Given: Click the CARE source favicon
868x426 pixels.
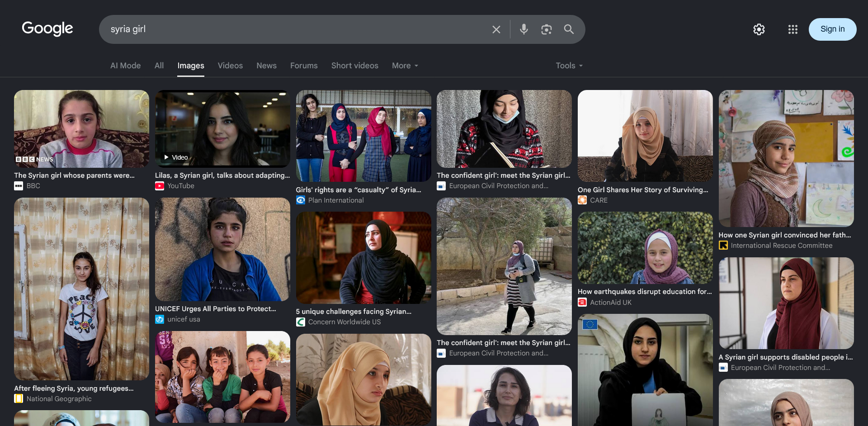Looking at the screenshot, I should coord(582,200).
